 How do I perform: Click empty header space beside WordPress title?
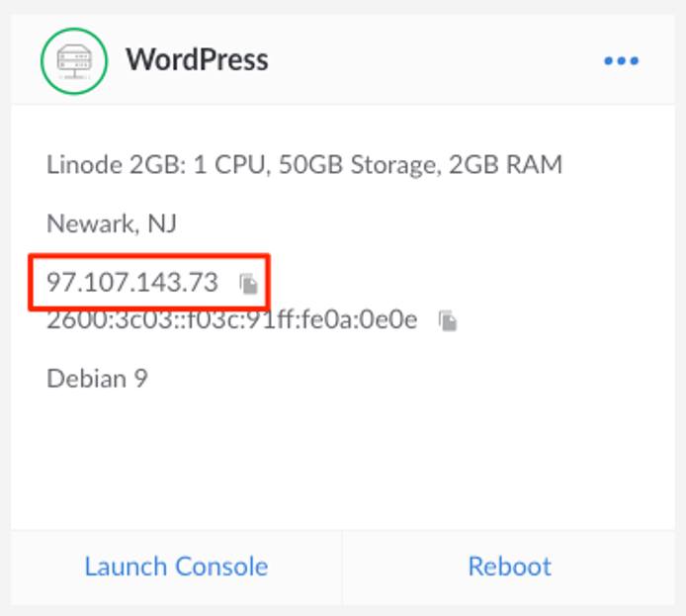tap(435, 61)
